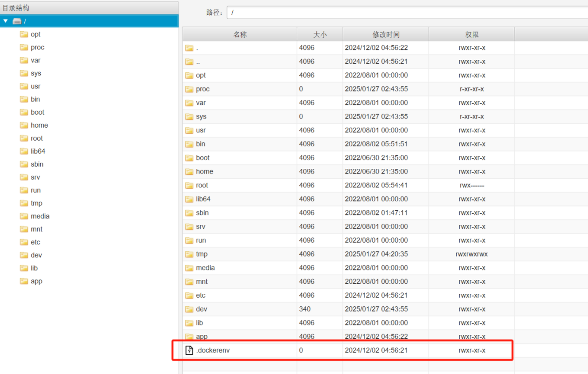Click home folder icon in file list
Image resolution: width=588 pixels, height=374 pixels.
tap(189, 171)
